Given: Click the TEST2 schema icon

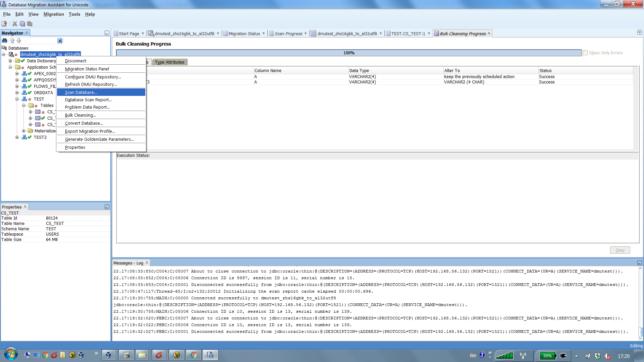Looking at the screenshot, I should [24, 137].
